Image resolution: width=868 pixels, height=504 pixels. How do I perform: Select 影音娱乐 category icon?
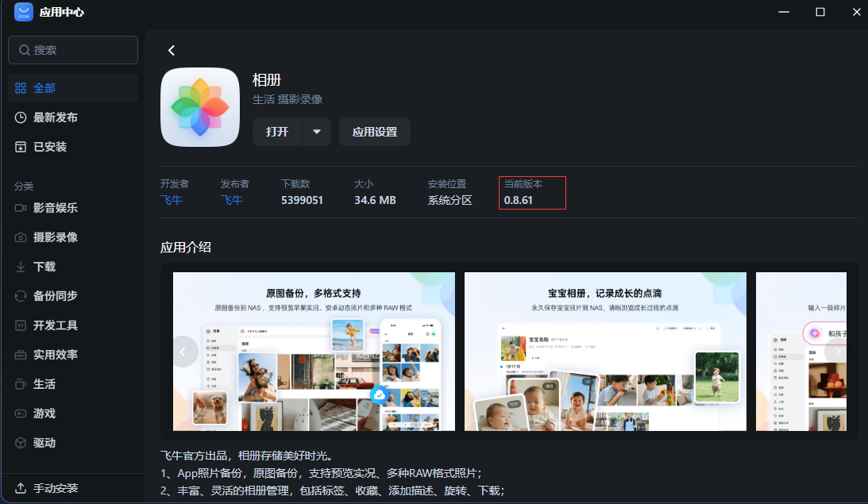pos(21,208)
